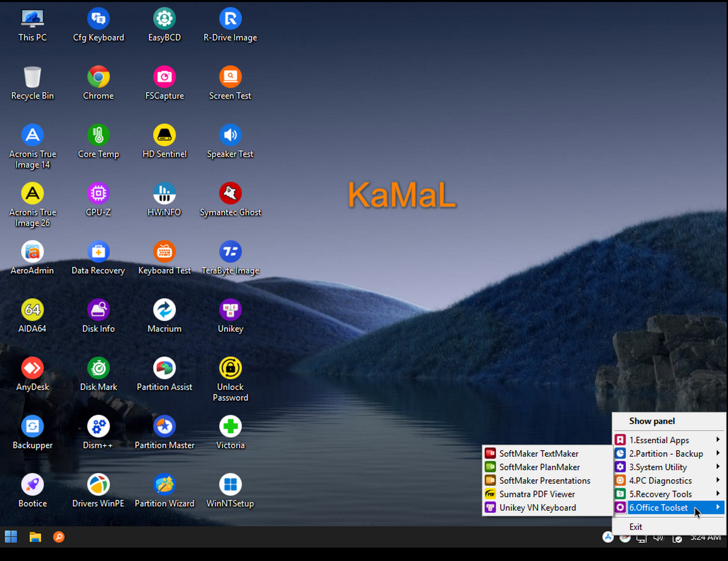Screen dimensions: 728x561
Task: Choose Show panel in the tray menu
Action: pyautogui.click(x=669, y=421)
